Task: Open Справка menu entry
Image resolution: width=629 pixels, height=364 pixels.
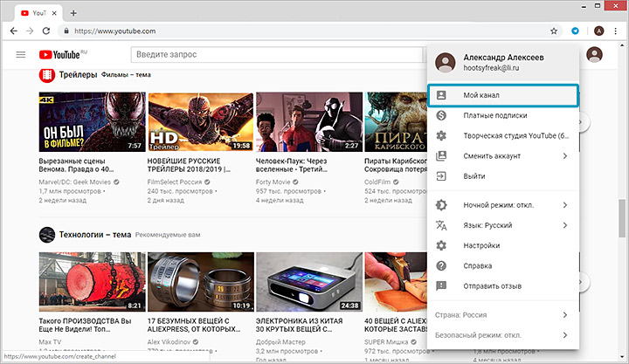Action: click(503, 265)
